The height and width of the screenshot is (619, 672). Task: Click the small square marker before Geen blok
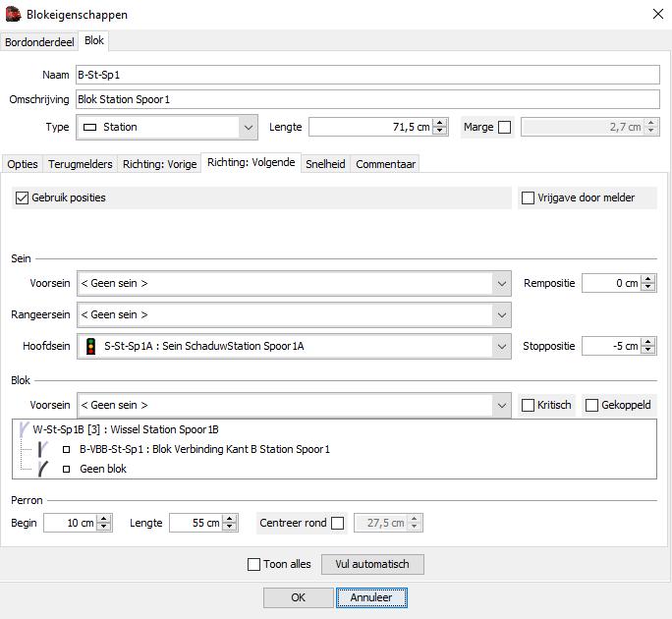[66, 470]
